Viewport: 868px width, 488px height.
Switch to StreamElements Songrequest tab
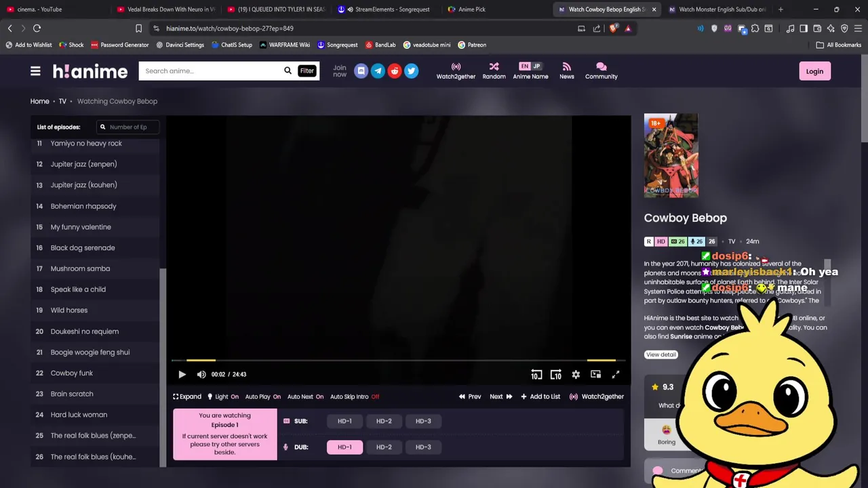387,9
